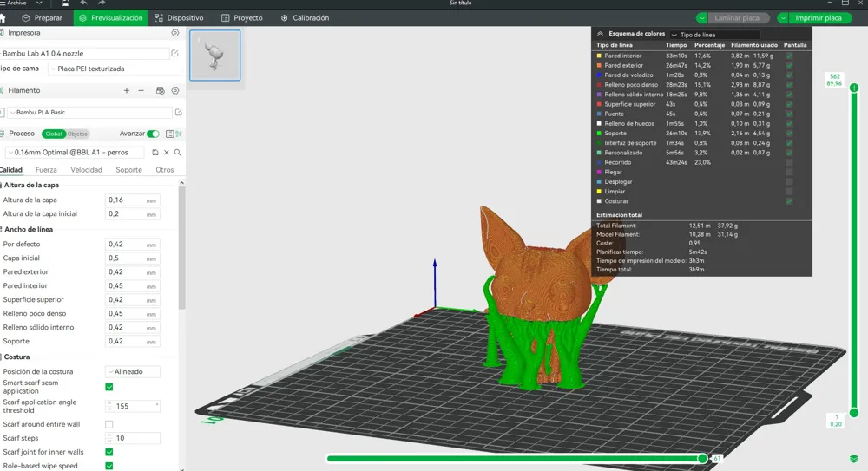
Task: Open the Fuerza settings tab
Action: [46, 170]
